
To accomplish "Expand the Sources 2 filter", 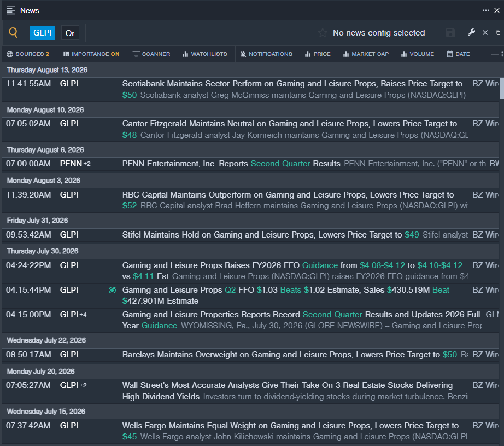I will click(x=28, y=54).
